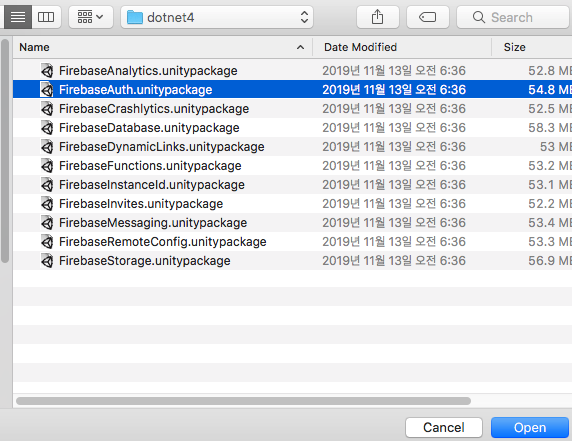This screenshot has height=441, width=572.
Task: Toggle the Name sort order arrow
Action: click(x=300, y=47)
